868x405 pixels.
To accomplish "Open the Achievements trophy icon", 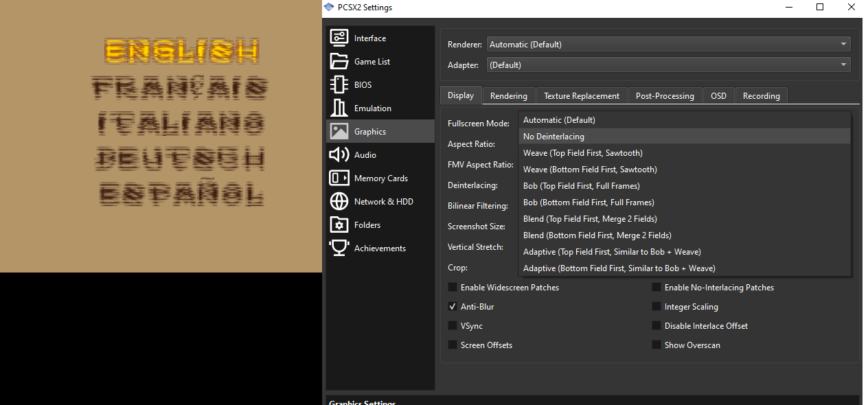I will click(339, 248).
